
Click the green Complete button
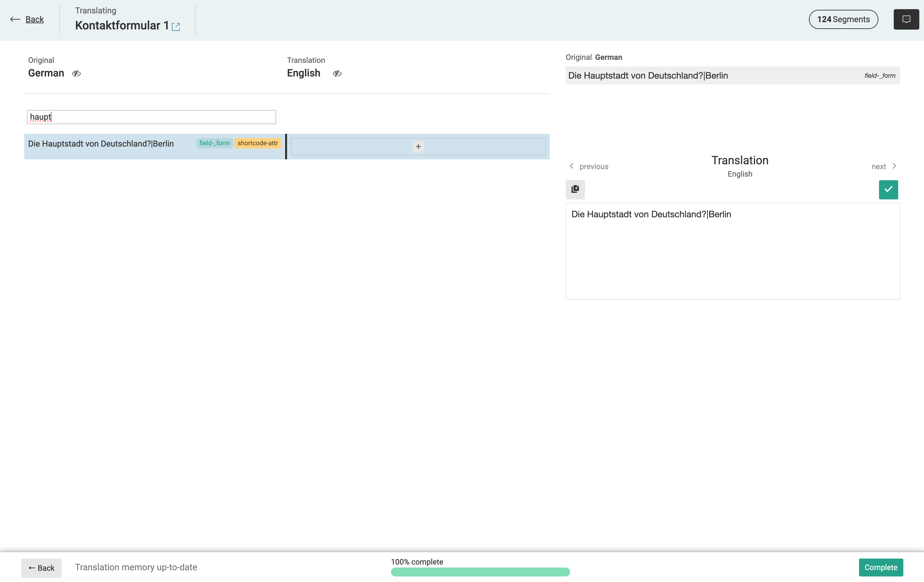tap(881, 567)
